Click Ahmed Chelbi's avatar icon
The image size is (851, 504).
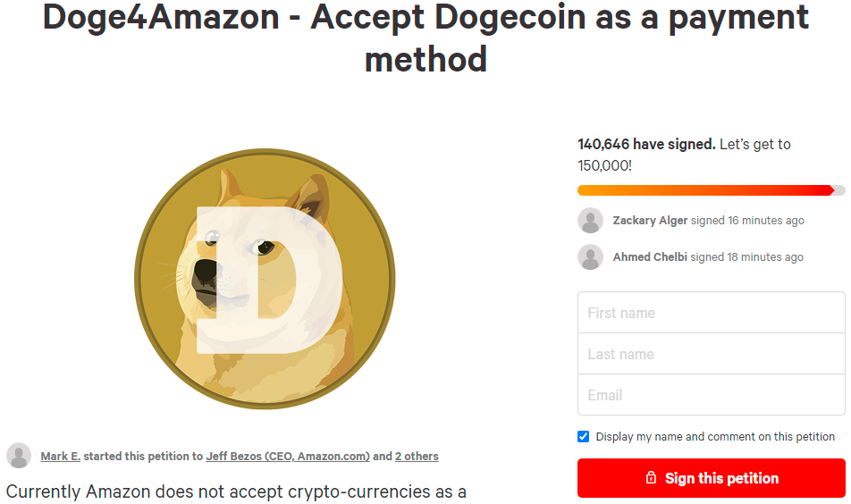(x=590, y=257)
